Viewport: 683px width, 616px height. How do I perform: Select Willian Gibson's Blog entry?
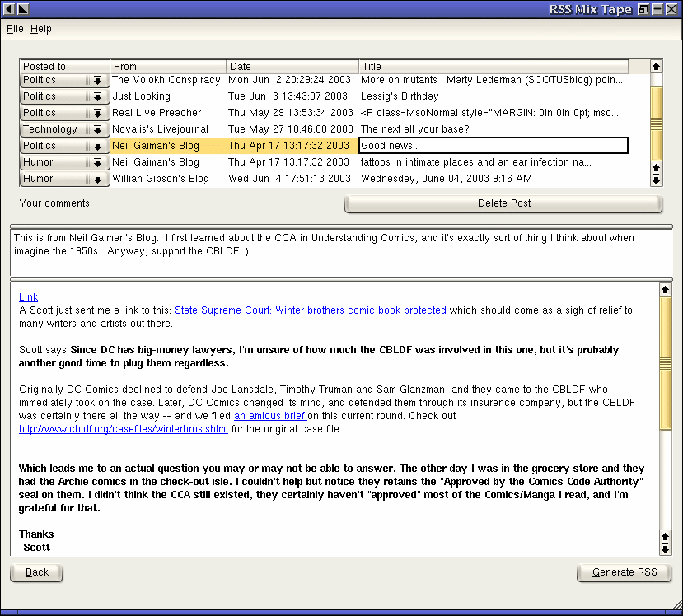pyautogui.click(x=161, y=179)
